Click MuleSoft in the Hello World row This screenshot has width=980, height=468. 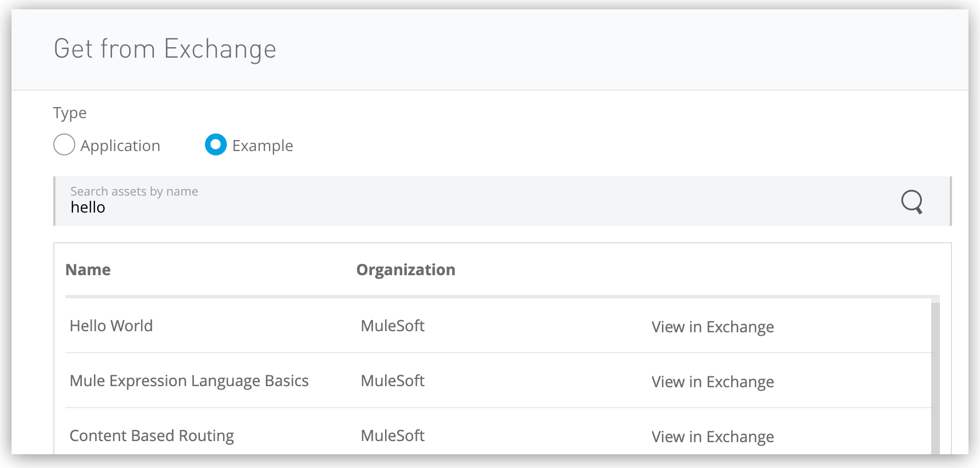tap(392, 326)
